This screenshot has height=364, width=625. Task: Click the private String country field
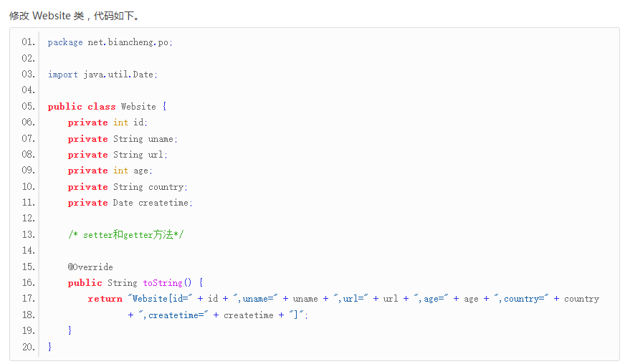tap(128, 187)
